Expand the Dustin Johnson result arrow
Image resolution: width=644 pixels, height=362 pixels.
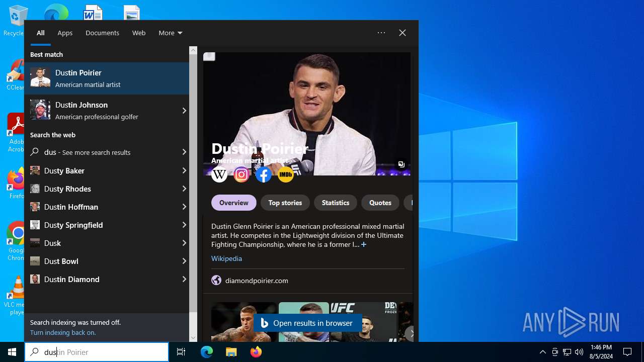(x=184, y=111)
